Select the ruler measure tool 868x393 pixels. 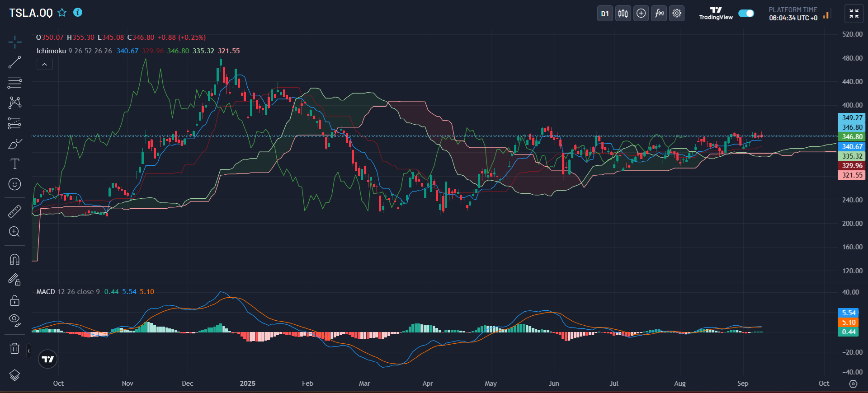coord(14,211)
